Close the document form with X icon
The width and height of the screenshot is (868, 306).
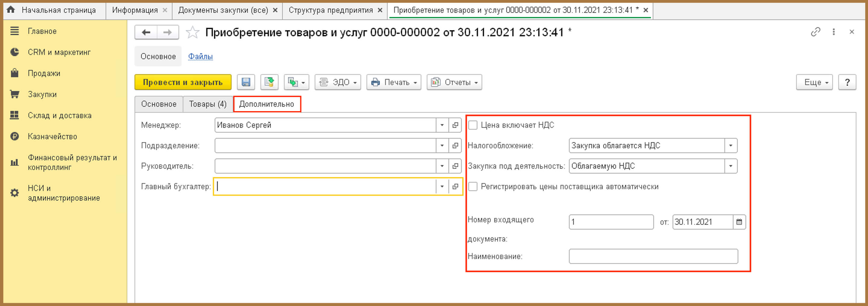[852, 32]
